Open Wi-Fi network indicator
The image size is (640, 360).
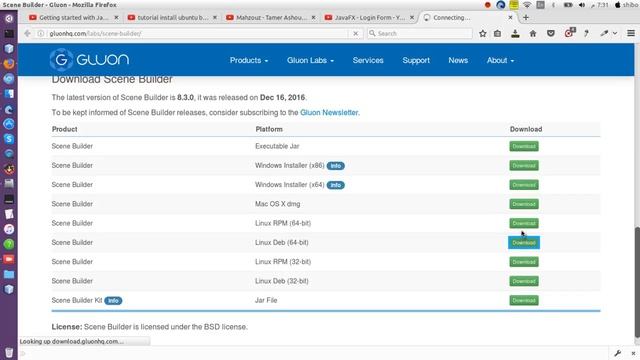[527, 5]
